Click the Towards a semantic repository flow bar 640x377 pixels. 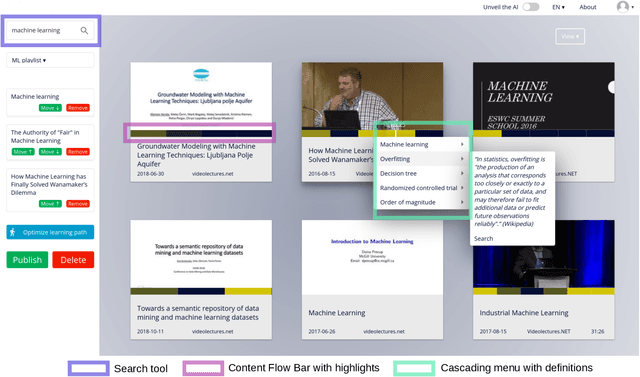[201, 291]
